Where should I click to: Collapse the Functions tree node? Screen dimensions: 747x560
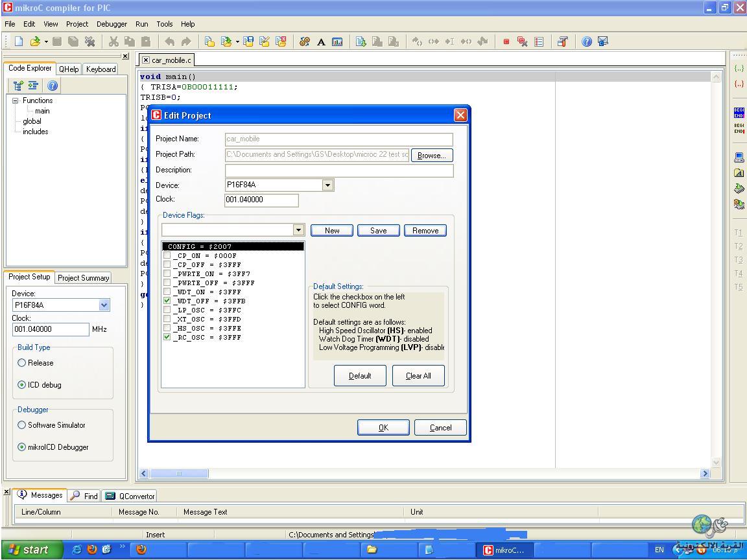(16, 100)
